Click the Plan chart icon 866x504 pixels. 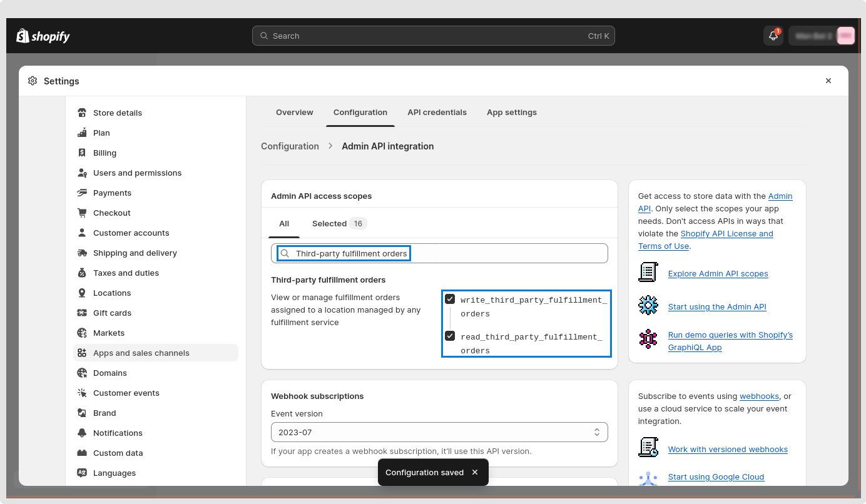coord(82,133)
